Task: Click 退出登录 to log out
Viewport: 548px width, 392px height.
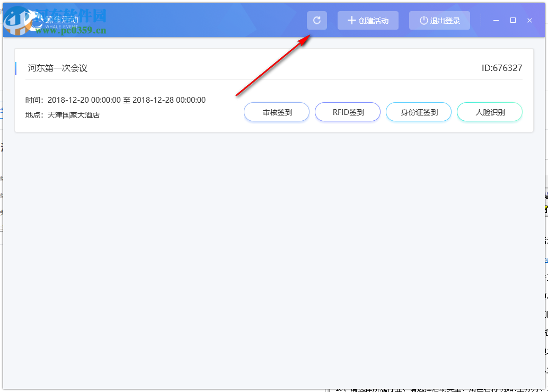Action: [439, 20]
